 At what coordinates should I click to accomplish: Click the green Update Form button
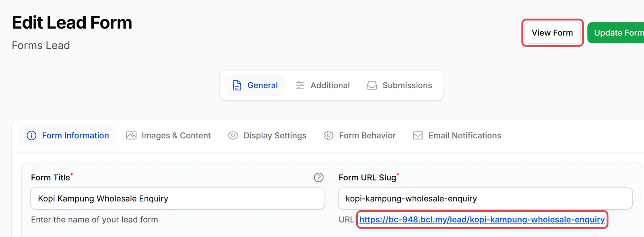click(616, 33)
